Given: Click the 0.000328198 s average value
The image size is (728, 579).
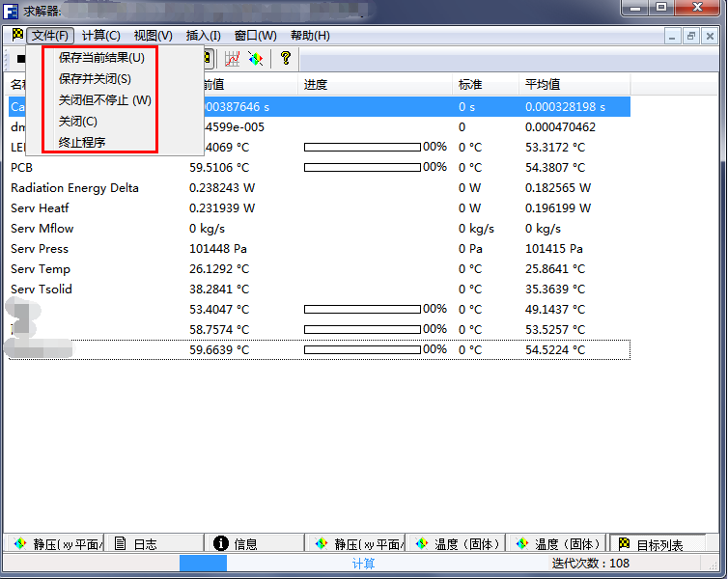Looking at the screenshot, I should [x=565, y=107].
